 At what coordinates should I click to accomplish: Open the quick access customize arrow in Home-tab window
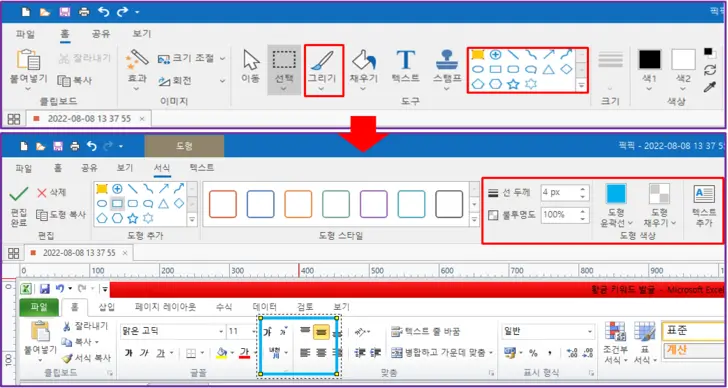137,13
